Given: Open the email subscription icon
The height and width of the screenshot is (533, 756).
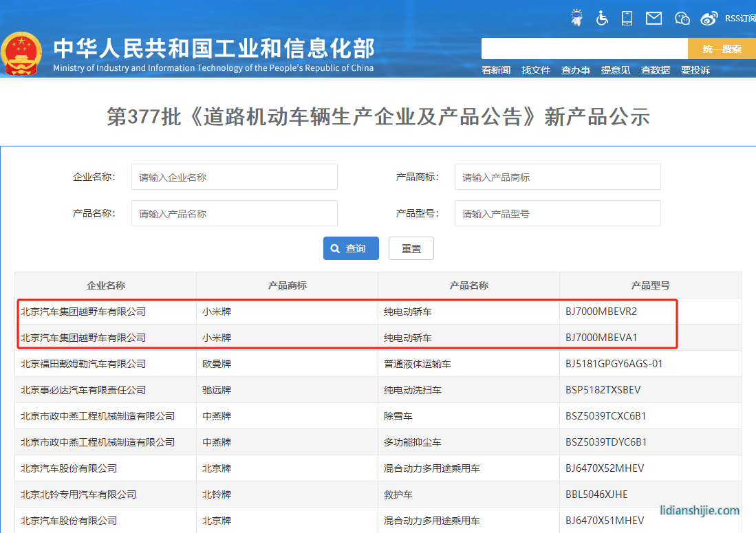Looking at the screenshot, I should coord(653,17).
